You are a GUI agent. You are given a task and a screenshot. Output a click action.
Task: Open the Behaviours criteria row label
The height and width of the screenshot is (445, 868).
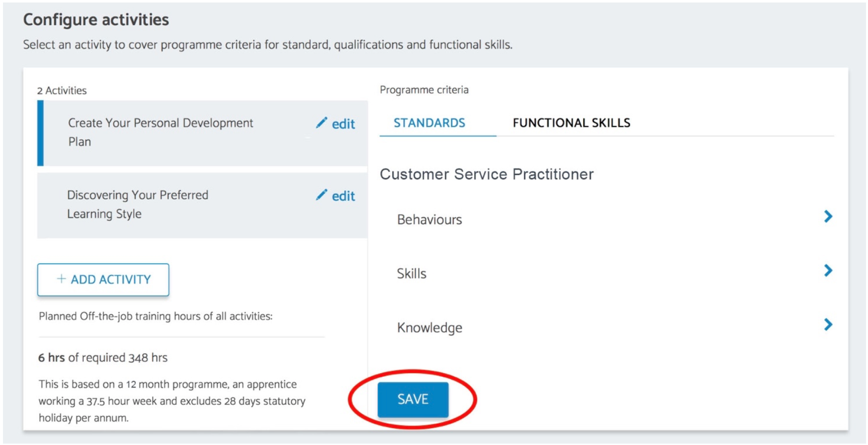click(x=430, y=220)
